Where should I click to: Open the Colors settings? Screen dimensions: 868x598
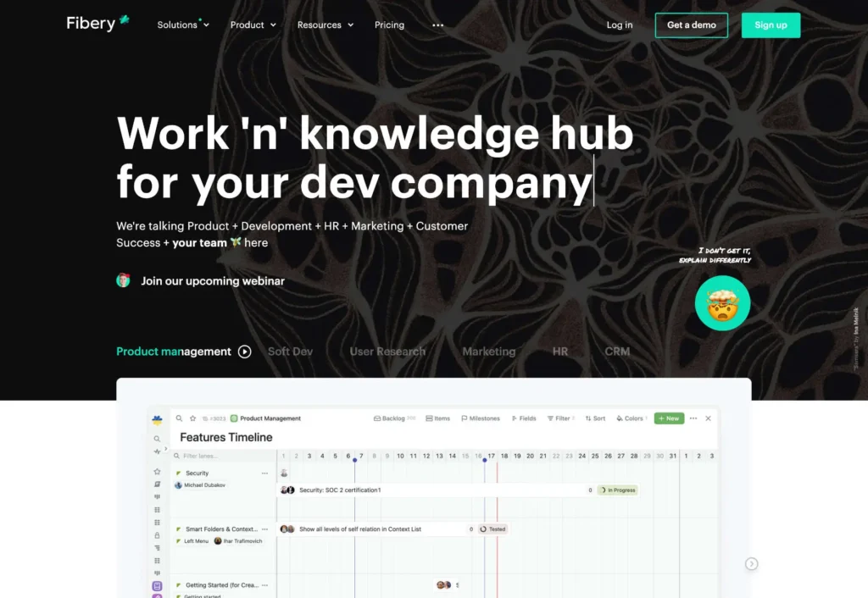coord(632,418)
